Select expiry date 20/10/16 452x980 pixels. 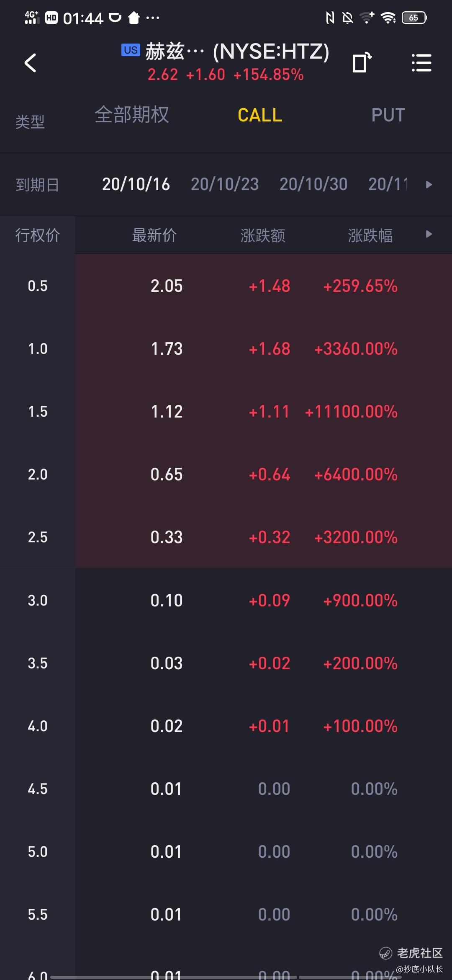[136, 184]
